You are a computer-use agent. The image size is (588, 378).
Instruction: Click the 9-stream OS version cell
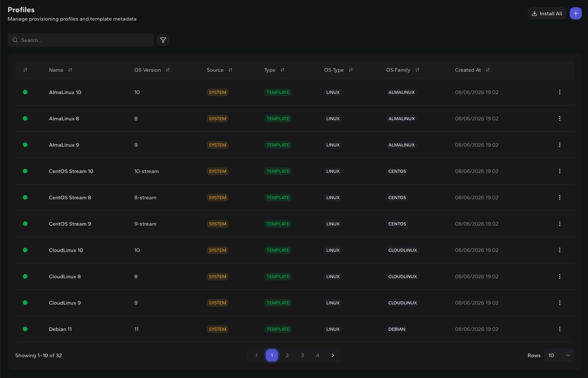(x=145, y=224)
